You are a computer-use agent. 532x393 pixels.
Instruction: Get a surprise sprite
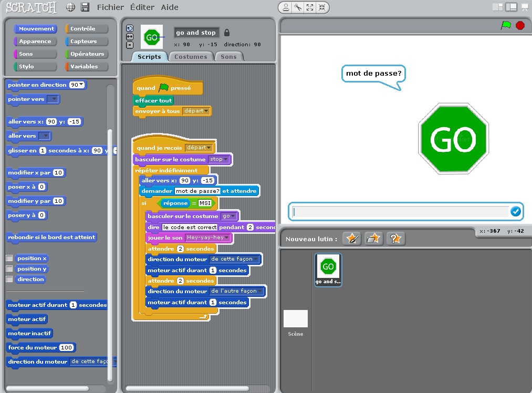pos(395,239)
